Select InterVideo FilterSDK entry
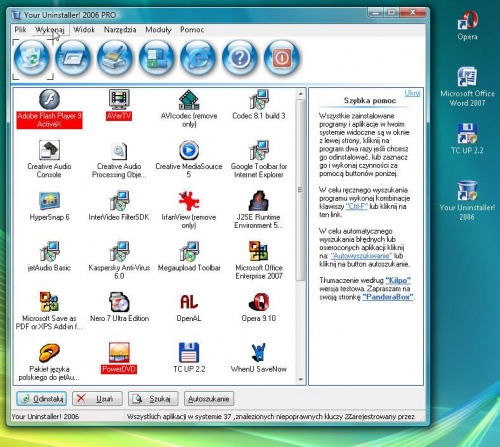500x447 pixels. 119,206
